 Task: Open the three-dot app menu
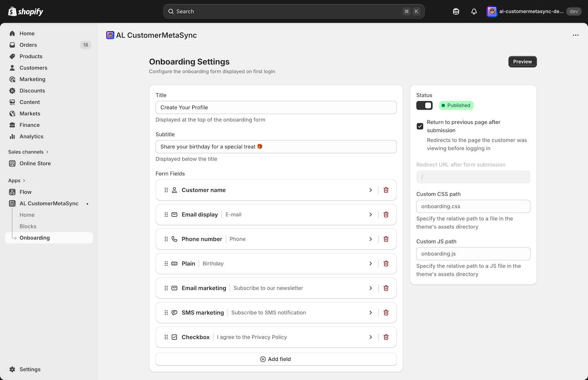click(x=576, y=35)
